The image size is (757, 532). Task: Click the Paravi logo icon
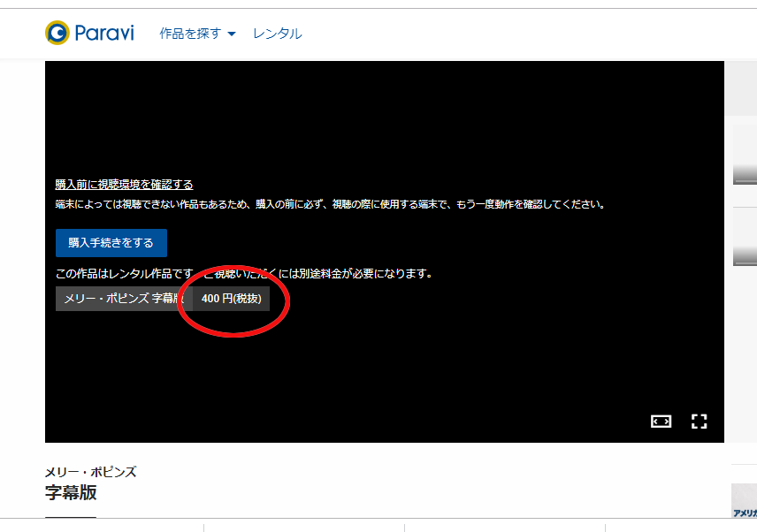coord(57,33)
